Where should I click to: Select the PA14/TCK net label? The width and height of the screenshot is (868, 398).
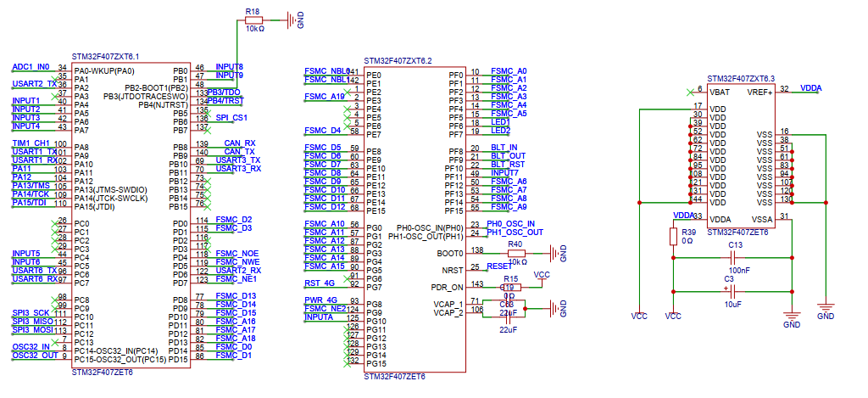click(31, 194)
